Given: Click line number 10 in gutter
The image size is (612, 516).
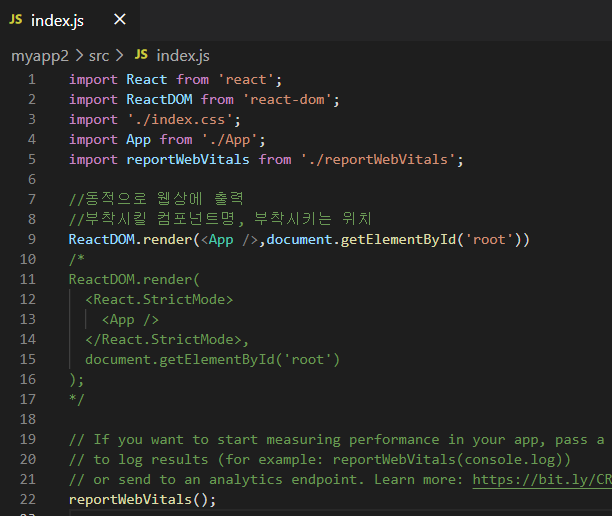Looking at the screenshot, I should coord(28,259).
